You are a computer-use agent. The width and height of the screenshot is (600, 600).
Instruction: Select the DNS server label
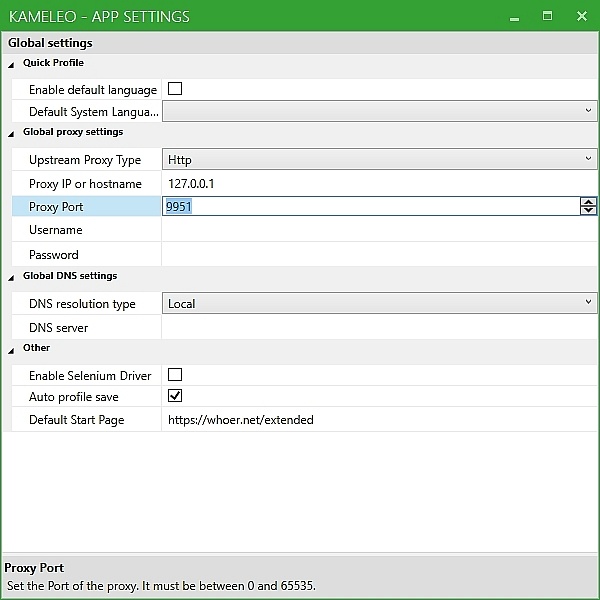click(x=59, y=328)
